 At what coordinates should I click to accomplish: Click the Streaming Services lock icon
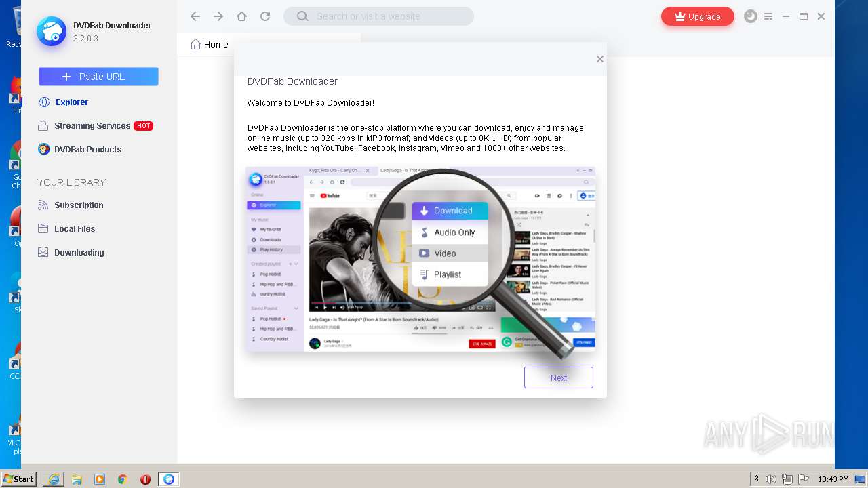pos(43,126)
